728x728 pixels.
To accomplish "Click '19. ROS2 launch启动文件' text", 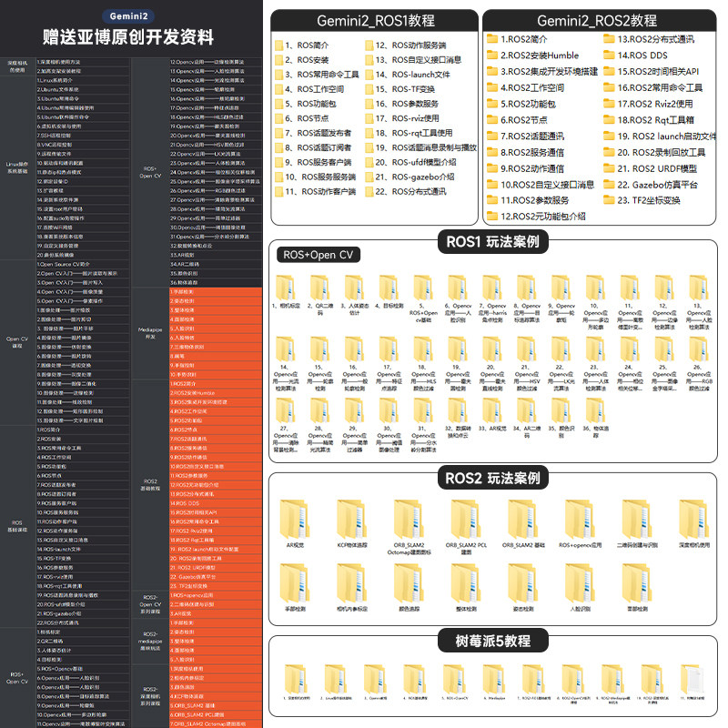I will click(667, 136).
